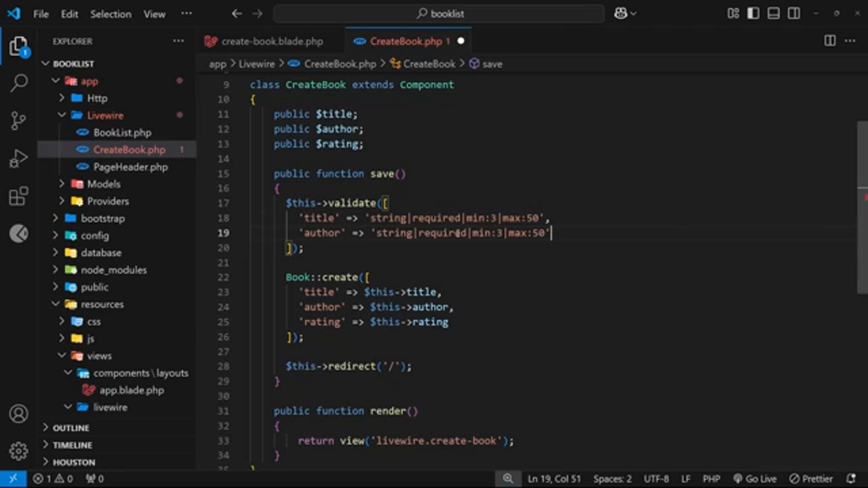Change the UTF-8 encoding
This screenshot has width=868, height=488.
[x=656, y=479]
